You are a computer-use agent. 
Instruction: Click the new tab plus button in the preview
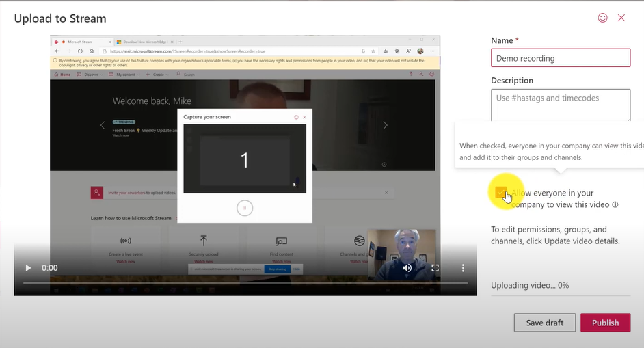[180, 42]
